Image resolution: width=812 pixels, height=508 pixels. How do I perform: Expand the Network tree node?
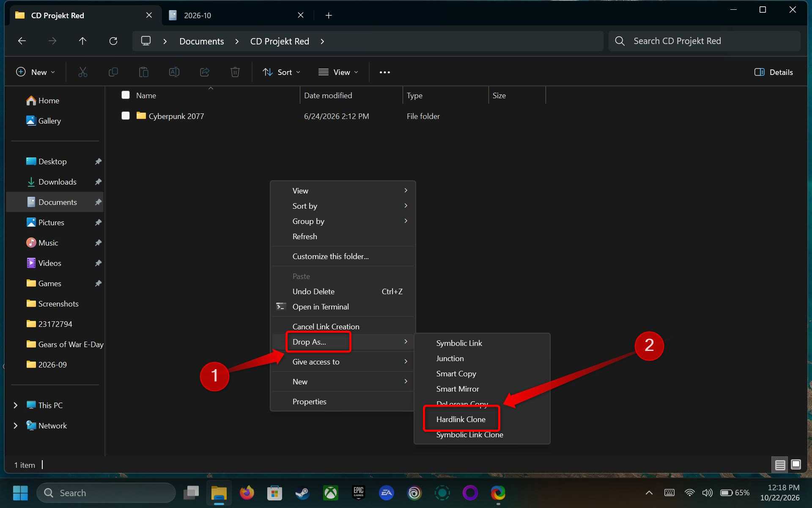[16, 425]
